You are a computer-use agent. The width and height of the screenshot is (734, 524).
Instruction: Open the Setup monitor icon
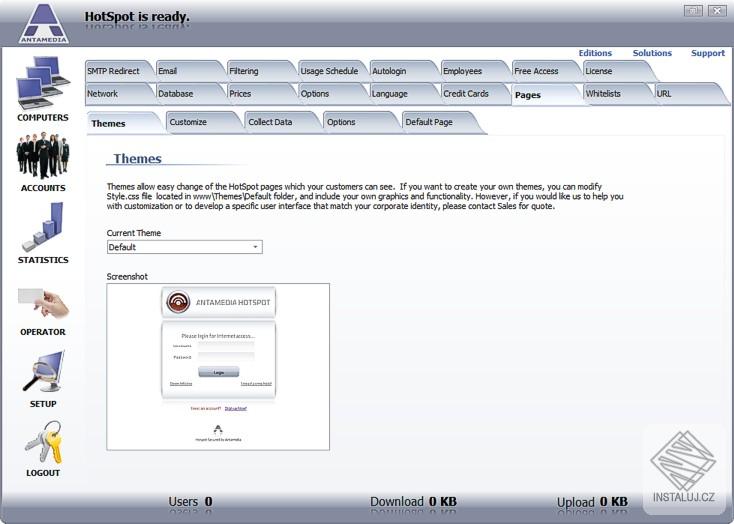coord(43,371)
